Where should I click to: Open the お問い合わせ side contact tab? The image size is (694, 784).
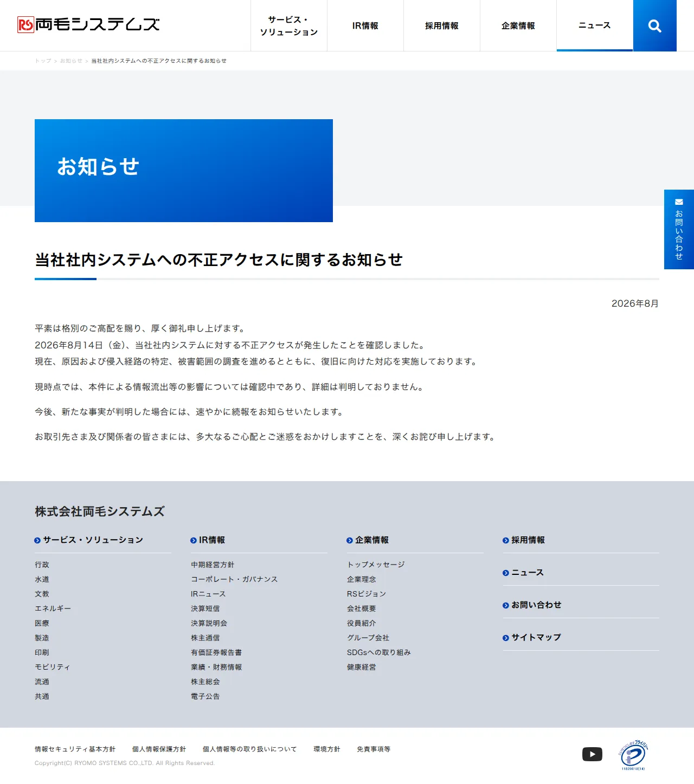tap(679, 229)
